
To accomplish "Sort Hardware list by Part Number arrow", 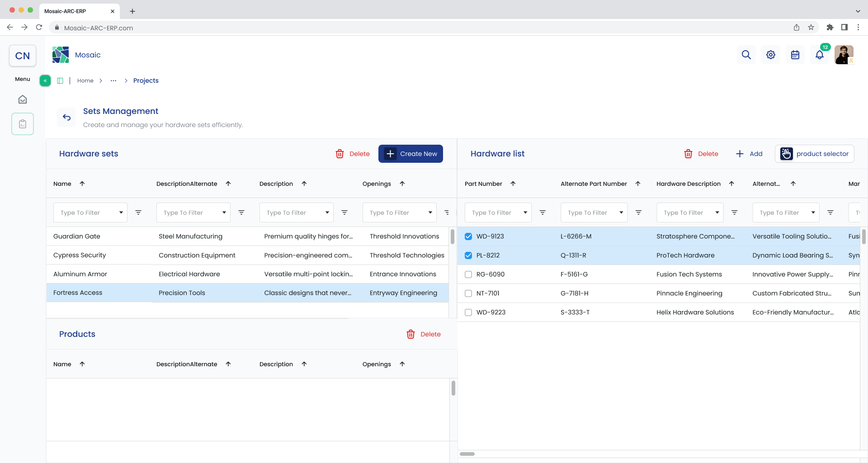I will [513, 184].
